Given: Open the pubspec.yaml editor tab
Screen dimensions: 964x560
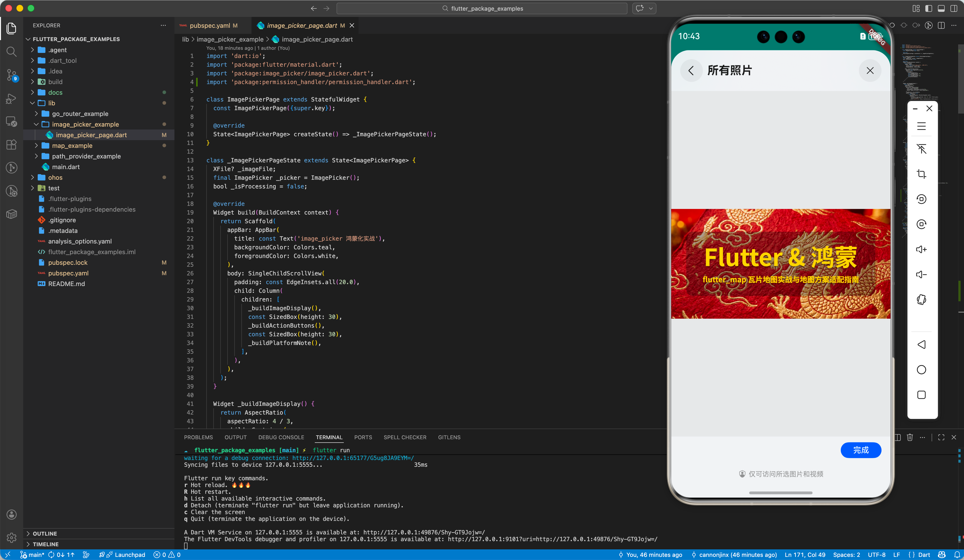Looking at the screenshot, I should (x=210, y=26).
